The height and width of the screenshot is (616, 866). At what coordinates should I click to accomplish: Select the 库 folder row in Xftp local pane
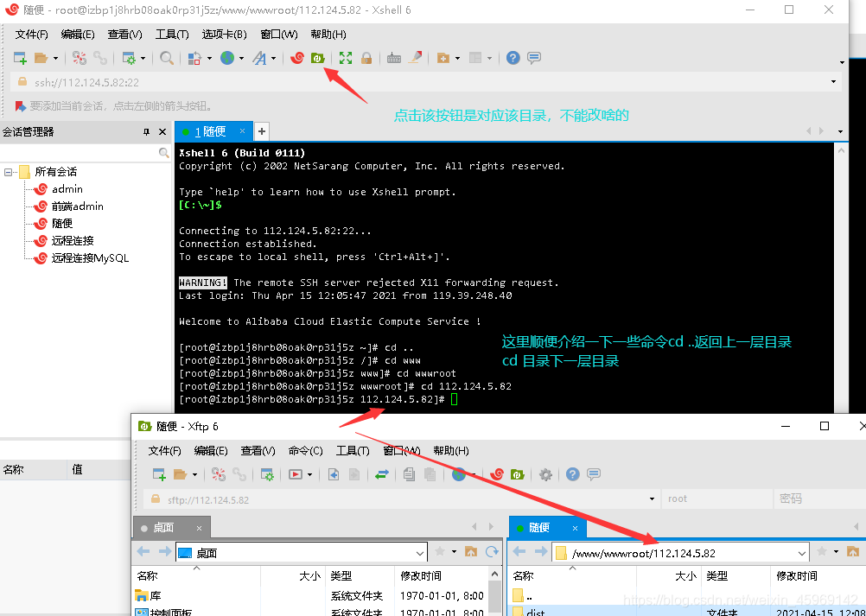309,596
